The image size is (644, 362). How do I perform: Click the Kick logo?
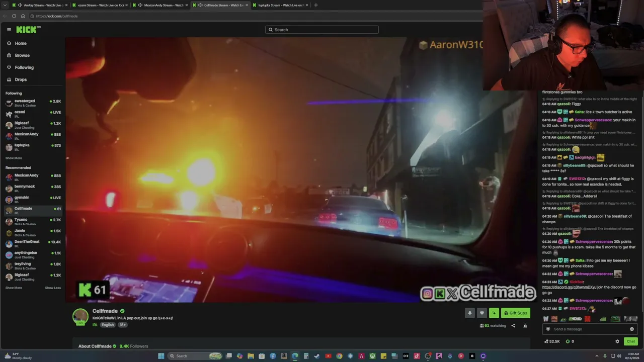click(28, 30)
